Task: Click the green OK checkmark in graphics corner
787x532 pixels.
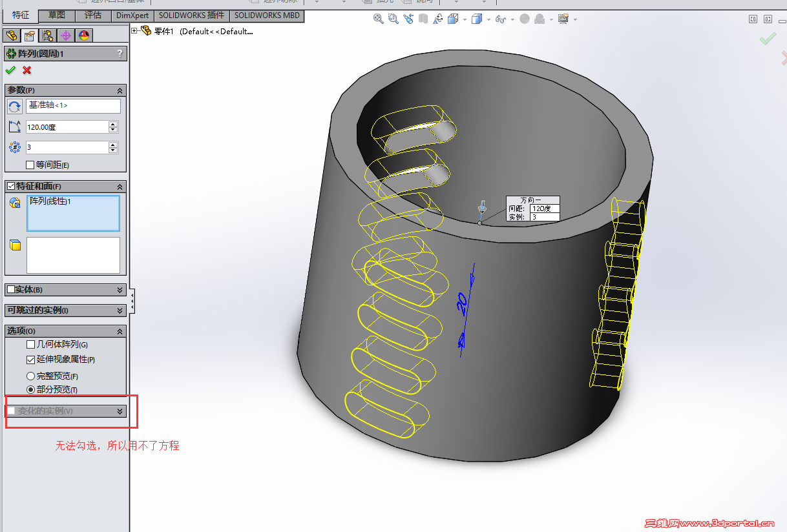Action: (x=768, y=40)
